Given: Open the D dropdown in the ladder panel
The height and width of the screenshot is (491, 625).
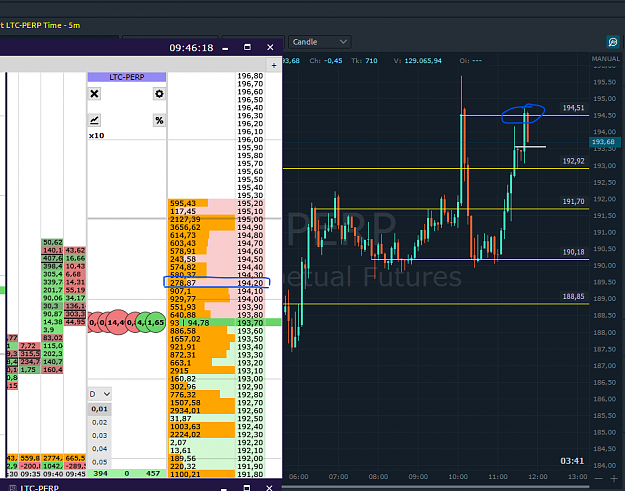Looking at the screenshot, I should [99, 394].
